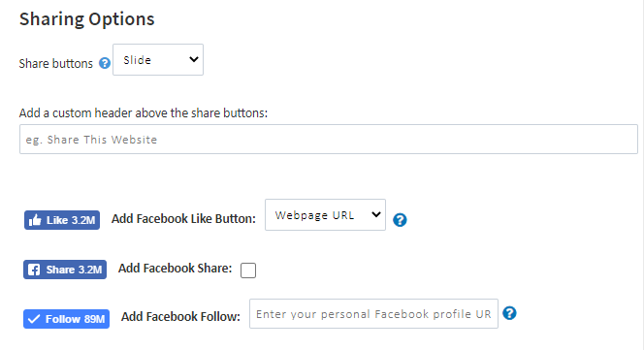Click the checkmark icon on Follow button
Screen dimensions: 644x350
pos(34,319)
